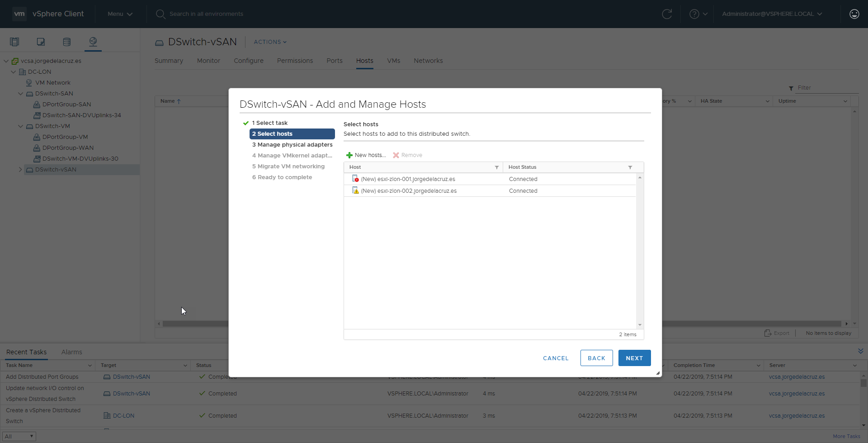This screenshot has height=443, width=868.
Task: Click the vm logo in the header
Action: (x=19, y=14)
